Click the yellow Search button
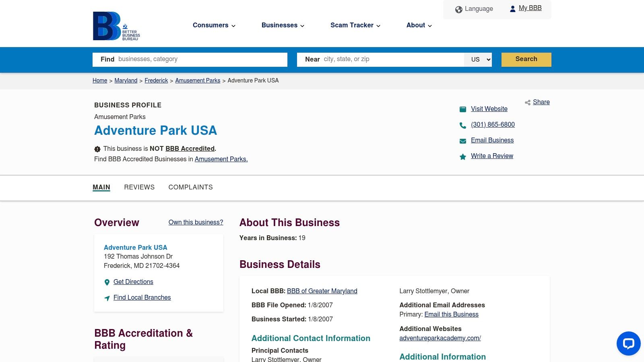 (526, 60)
